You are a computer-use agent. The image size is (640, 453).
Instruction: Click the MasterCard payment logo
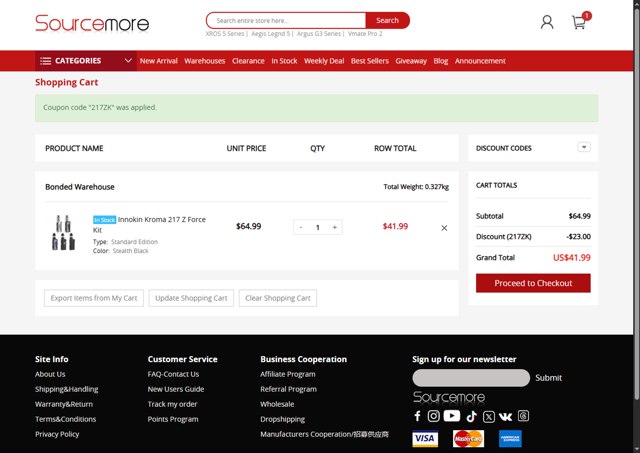[468, 439]
